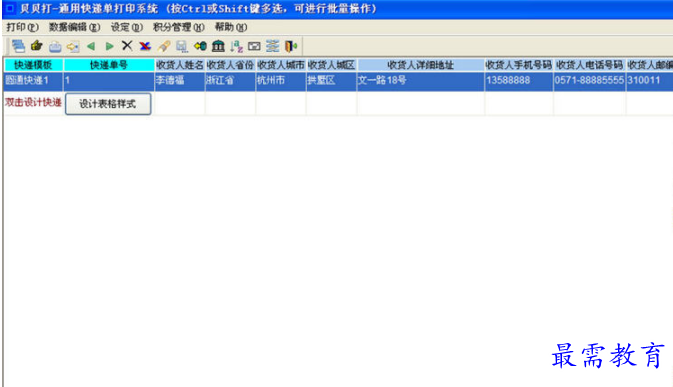This screenshot has height=387, width=673.
Task: Click the 收货人城市 column header
Action: [x=281, y=65]
